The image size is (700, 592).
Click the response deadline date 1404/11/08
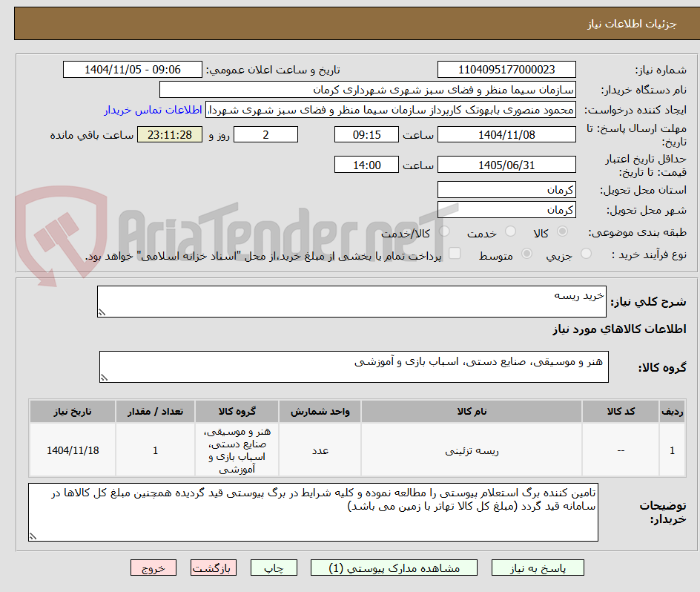[506, 134]
